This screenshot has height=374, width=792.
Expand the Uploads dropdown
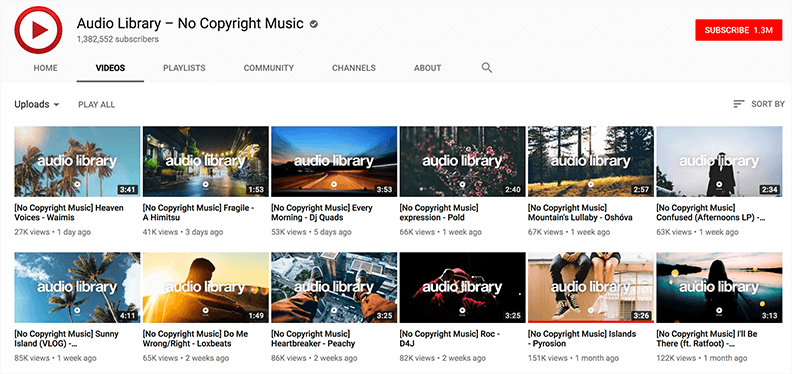37,104
